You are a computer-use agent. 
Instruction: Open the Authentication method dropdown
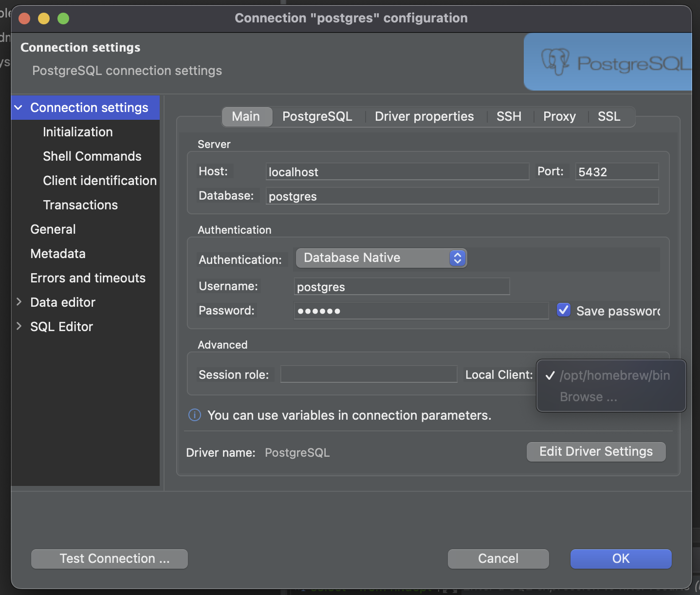point(381,258)
